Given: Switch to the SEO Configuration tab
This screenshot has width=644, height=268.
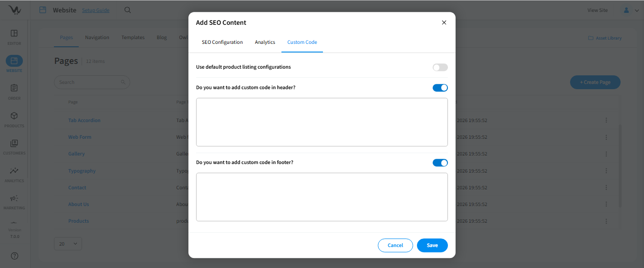Looking at the screenshot, I should pos(222,42).
